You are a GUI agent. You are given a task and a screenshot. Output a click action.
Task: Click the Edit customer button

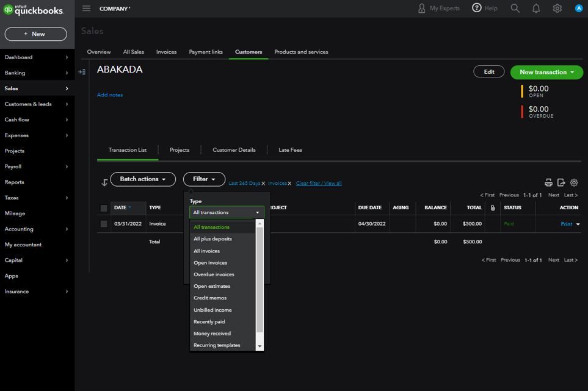click(488, 72)
